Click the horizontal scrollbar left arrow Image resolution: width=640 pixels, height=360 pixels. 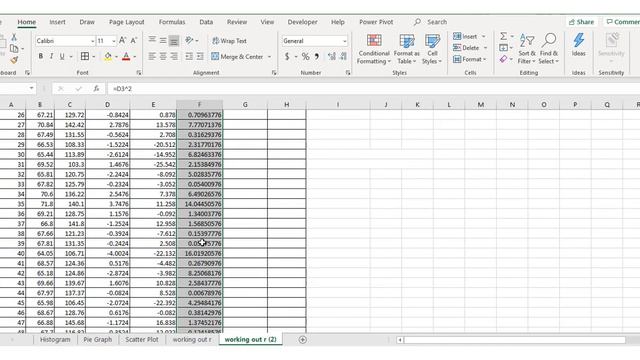point(400,340)
